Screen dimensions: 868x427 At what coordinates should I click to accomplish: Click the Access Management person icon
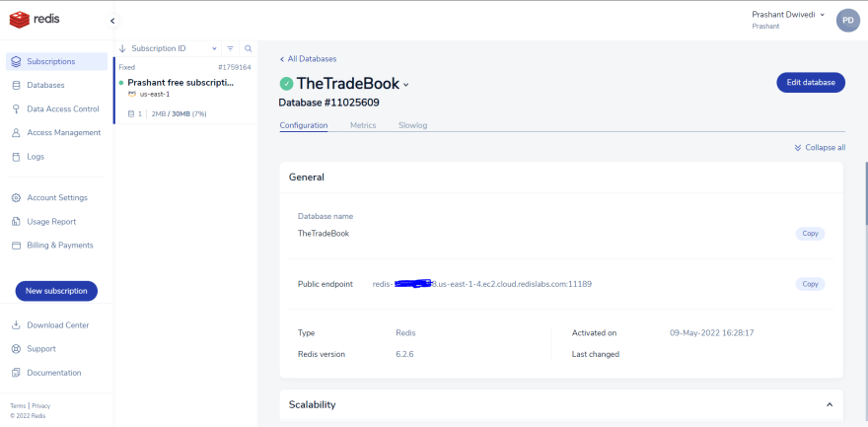coord(16,133)
